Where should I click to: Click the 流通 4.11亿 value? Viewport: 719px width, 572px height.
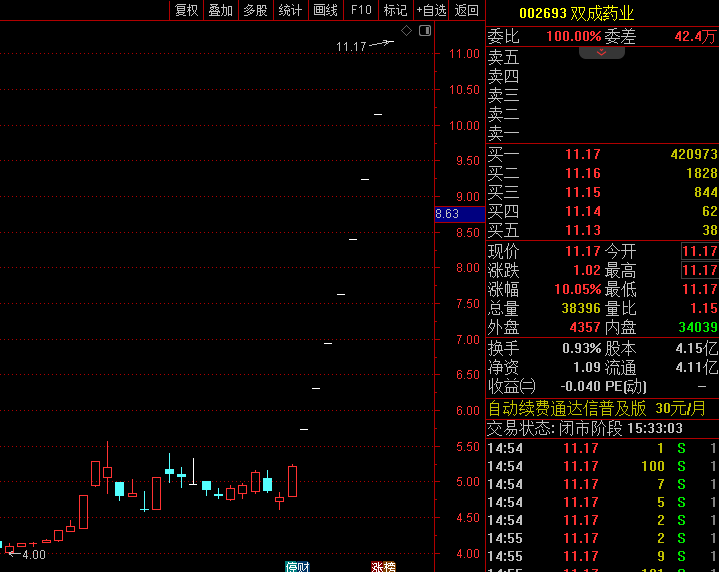pyautogui.click(x=697, y=367)
